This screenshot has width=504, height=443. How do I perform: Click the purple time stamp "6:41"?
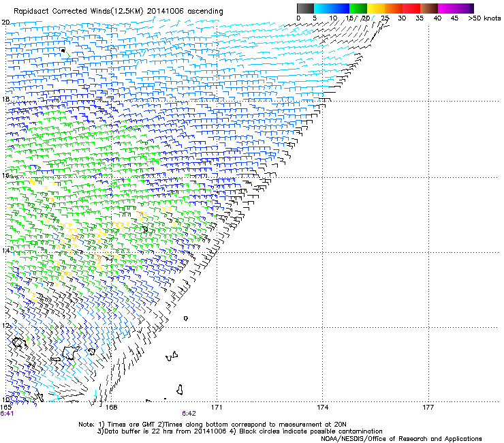(7, 413)
